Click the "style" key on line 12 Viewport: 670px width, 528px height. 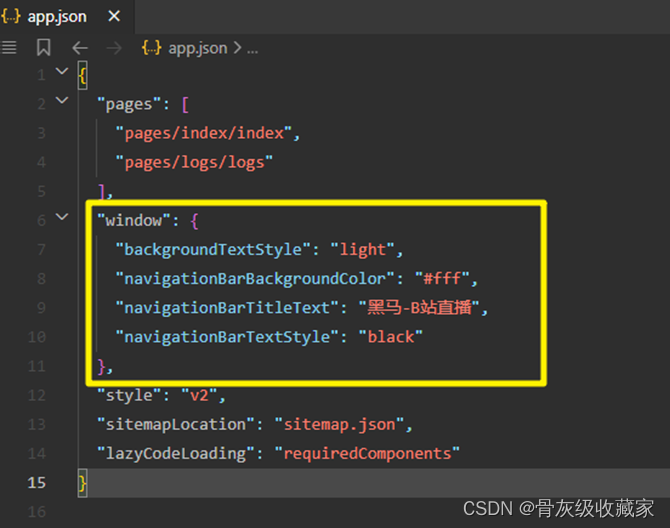click(129, 395)
